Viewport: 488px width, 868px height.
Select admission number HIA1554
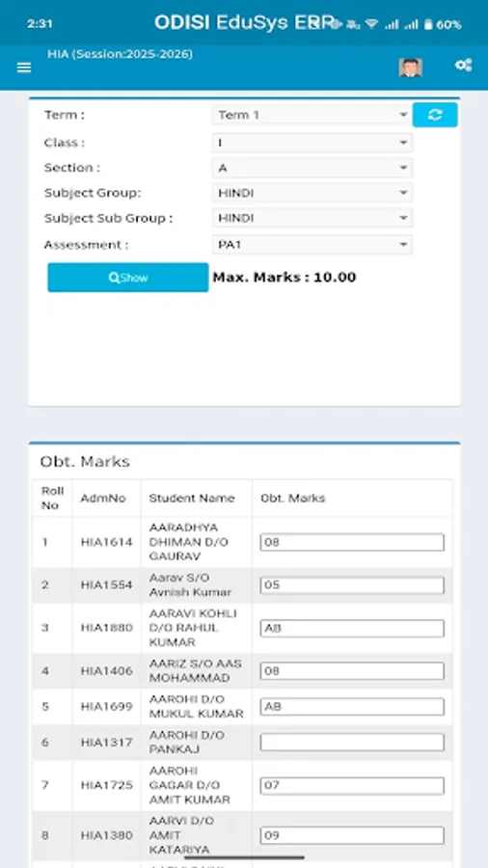[x=107, y=585]
